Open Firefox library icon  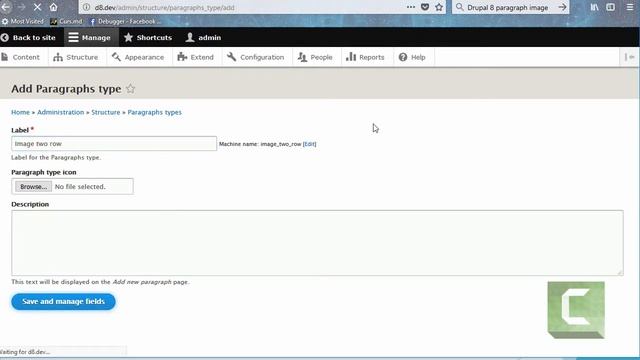594,7
